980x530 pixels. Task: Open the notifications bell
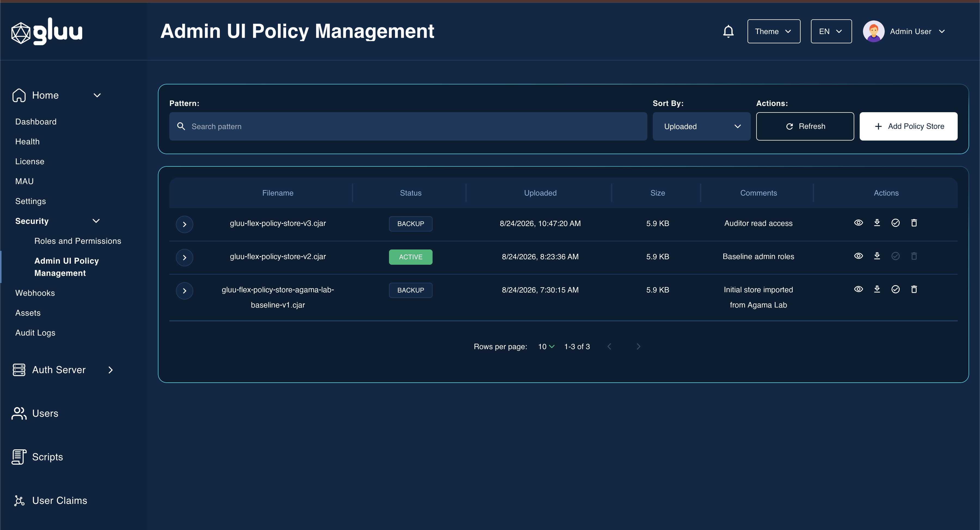728,31
